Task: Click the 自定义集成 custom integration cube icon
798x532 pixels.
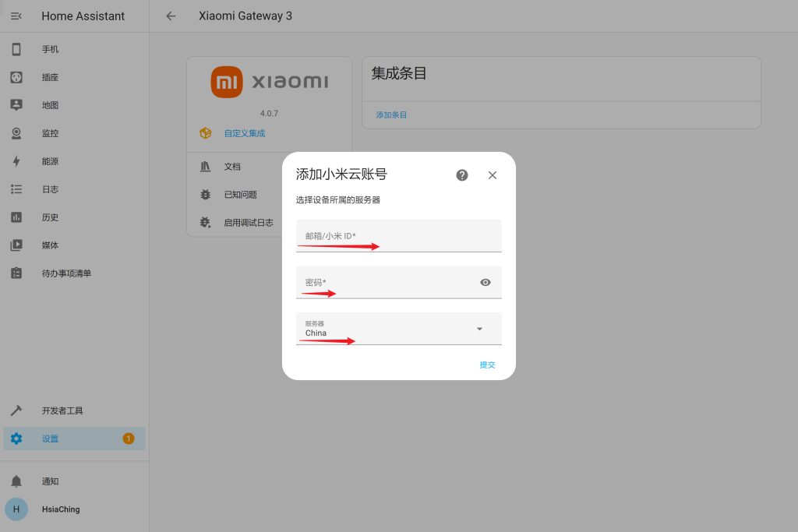Action: click(206, 133)
